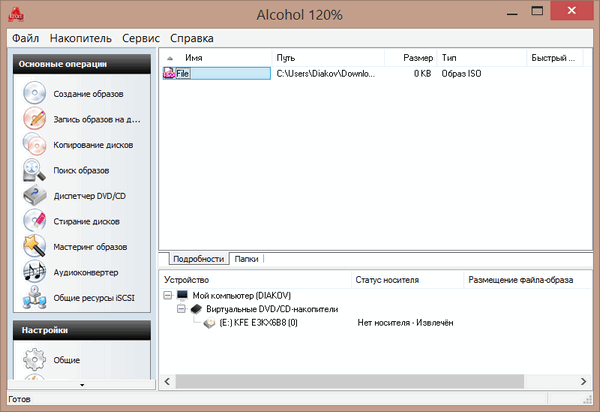
Task: Click the drive E: disc icon
Action: 210,323
